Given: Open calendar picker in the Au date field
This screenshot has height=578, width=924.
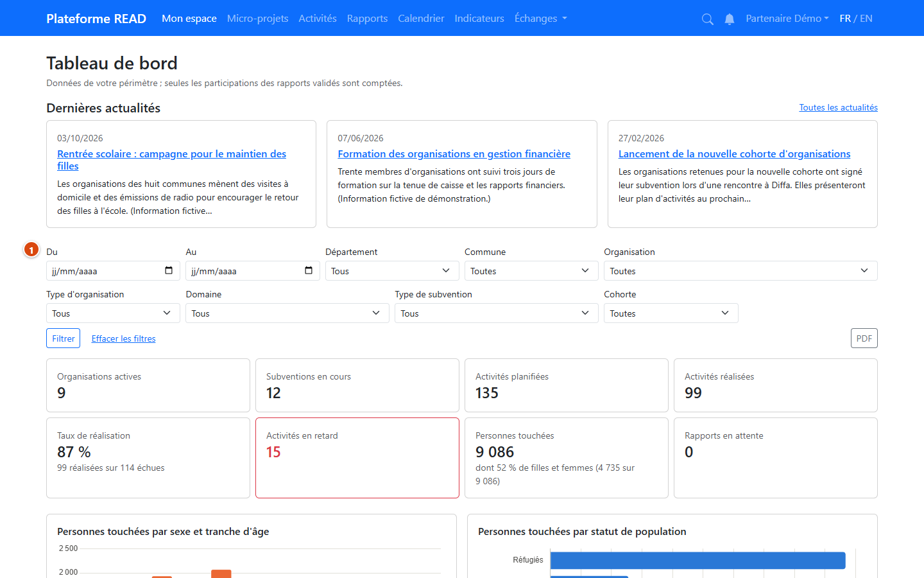Looking at the screenshot, I should click(309, 270).
